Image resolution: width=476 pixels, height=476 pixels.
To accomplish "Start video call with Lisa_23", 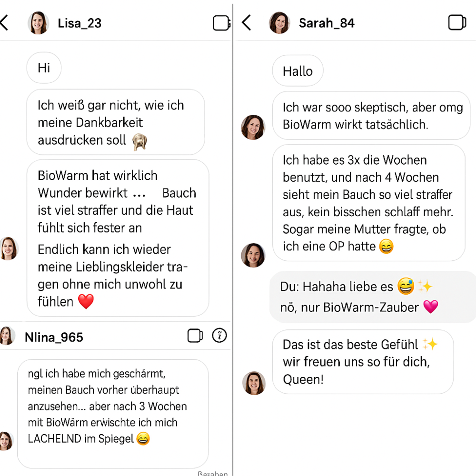I will click(221, 23).
